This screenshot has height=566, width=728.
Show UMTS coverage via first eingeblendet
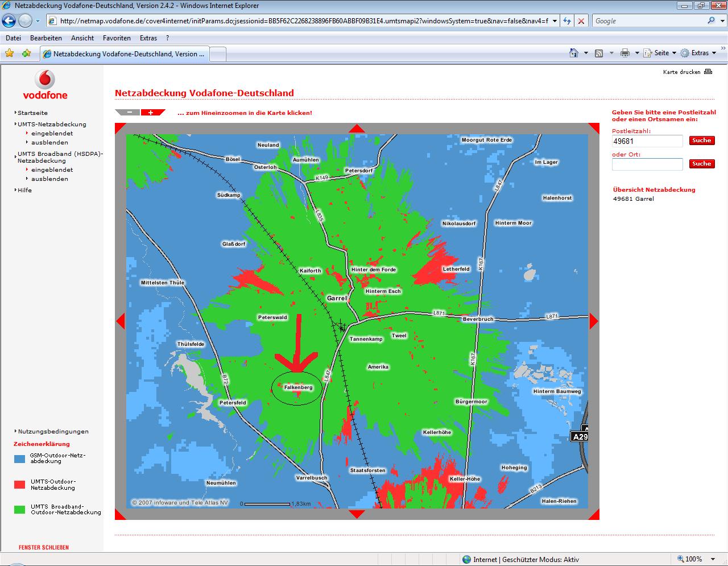click(52, 133)
